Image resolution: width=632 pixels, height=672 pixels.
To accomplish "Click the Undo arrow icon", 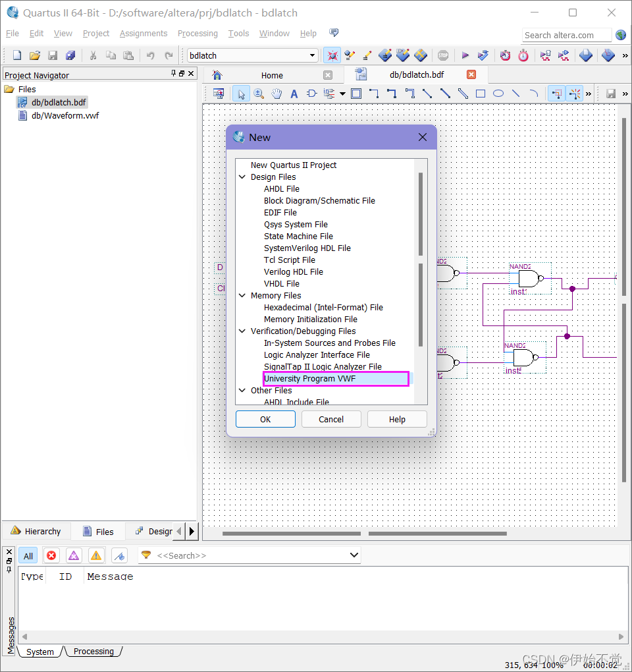I will click(x=150, y=55).
